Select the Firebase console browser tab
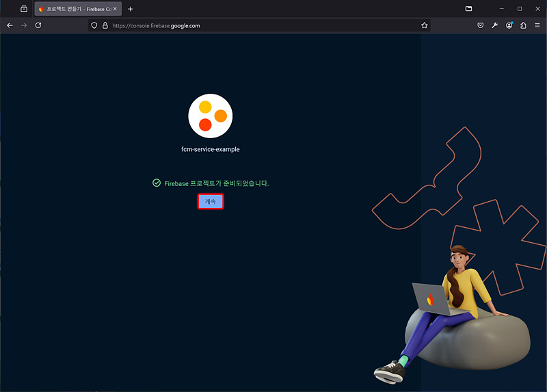The width and height of the screenshot is (547, 392). pos(78,9)
